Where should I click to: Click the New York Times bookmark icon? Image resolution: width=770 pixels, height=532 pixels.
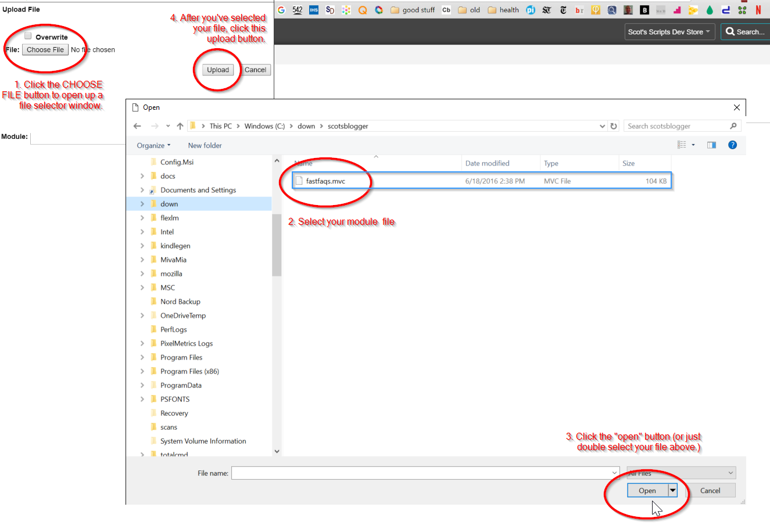[x=563, y=10]
